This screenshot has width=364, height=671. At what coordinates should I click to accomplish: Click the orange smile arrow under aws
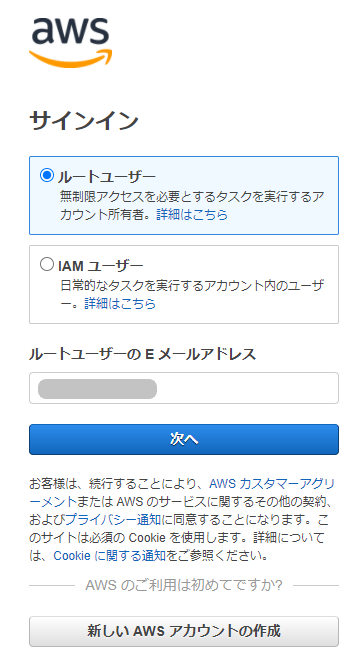pyautogui.click(x=71, y=59)
